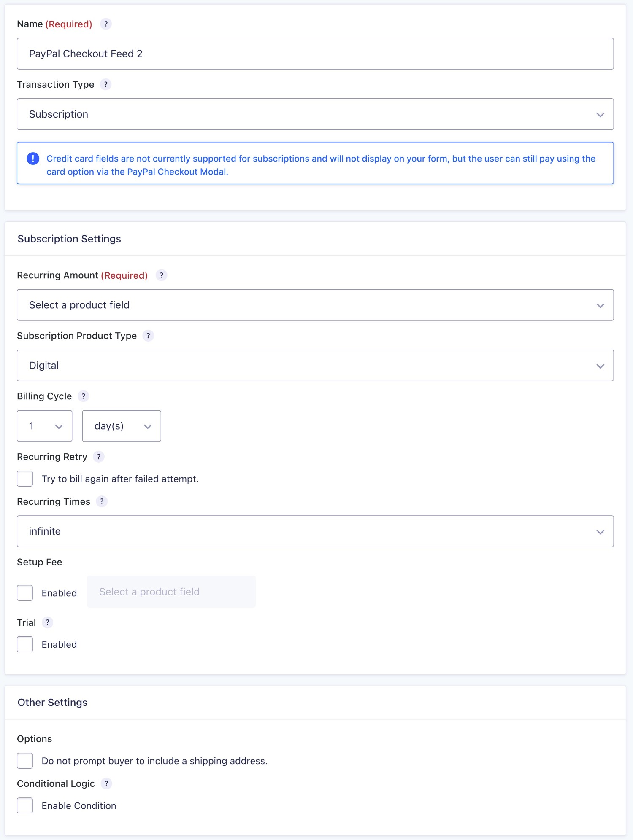633x840 pixels.
Task: Click the Conditional Logic label
Action: tap(56, 783)
